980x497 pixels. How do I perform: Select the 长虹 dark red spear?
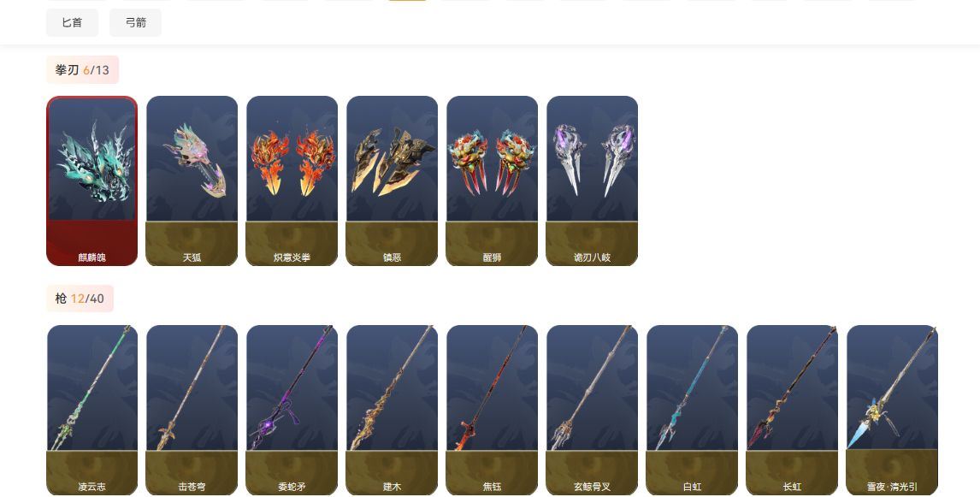(792, 410)
